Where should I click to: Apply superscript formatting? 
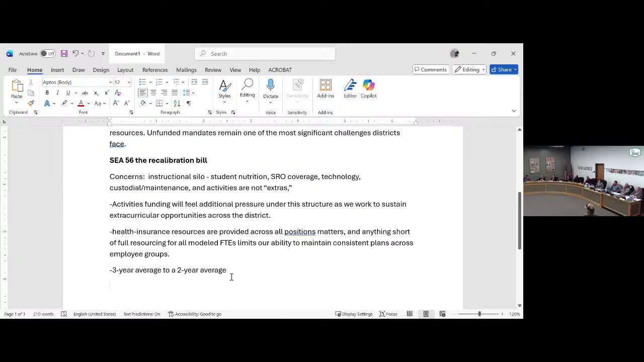(x=106, y=93)
